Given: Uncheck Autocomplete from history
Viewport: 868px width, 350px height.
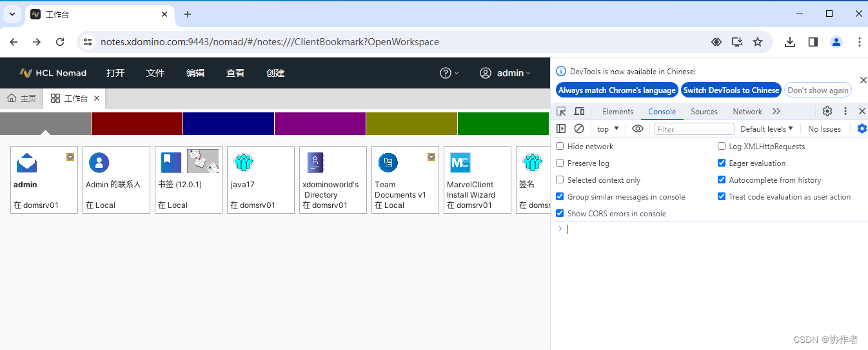Looking at the screenshot, I should 722,180.
